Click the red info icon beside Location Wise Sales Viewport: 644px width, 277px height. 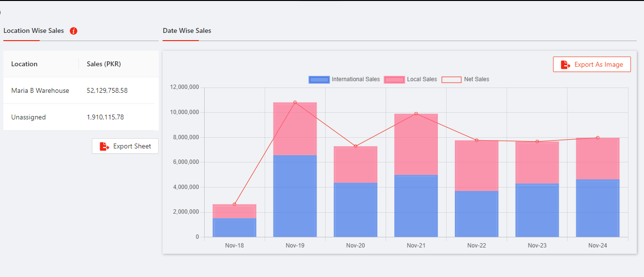[x=74, y=31]
